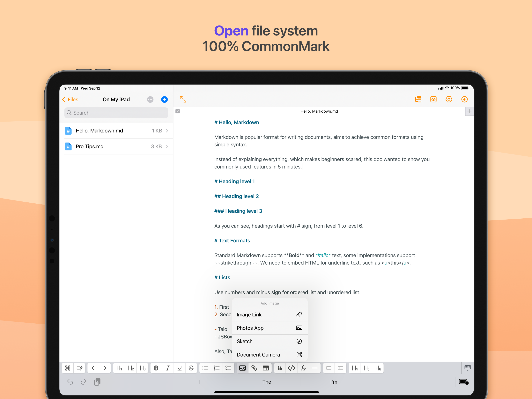The height and width of the screenshot is (399, 532).
Task: Open the ellipsis more-options menu
Action: (x=150, y=99)
